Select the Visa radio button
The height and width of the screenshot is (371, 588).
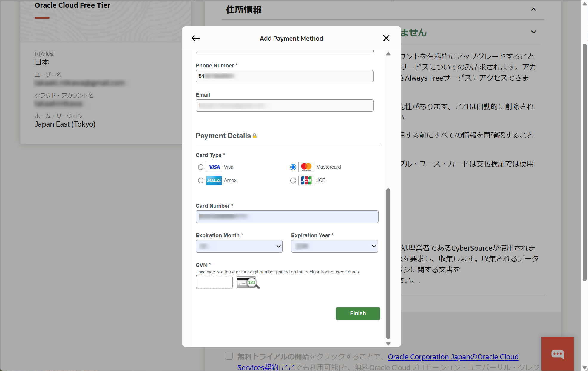tap(201, 167)
